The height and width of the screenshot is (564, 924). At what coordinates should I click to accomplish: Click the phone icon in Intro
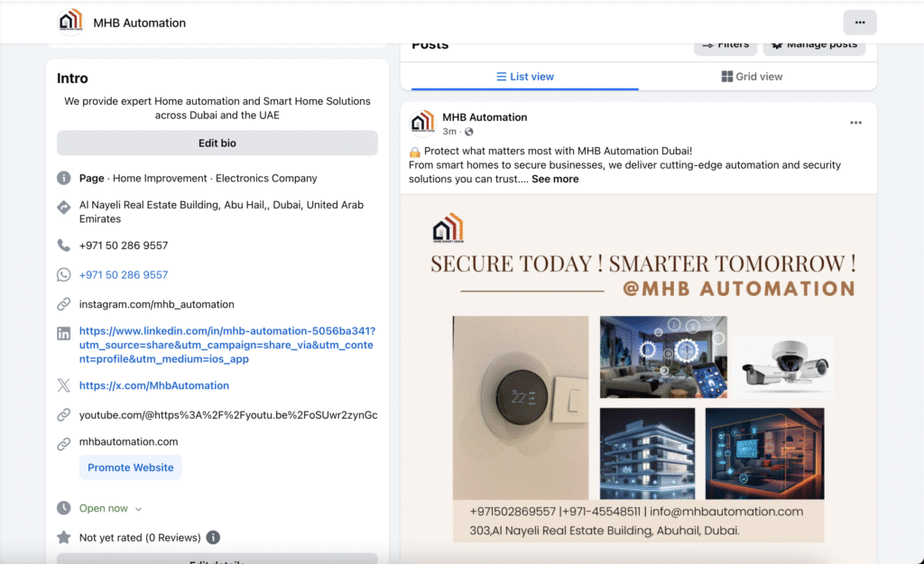tap(64, 245)
